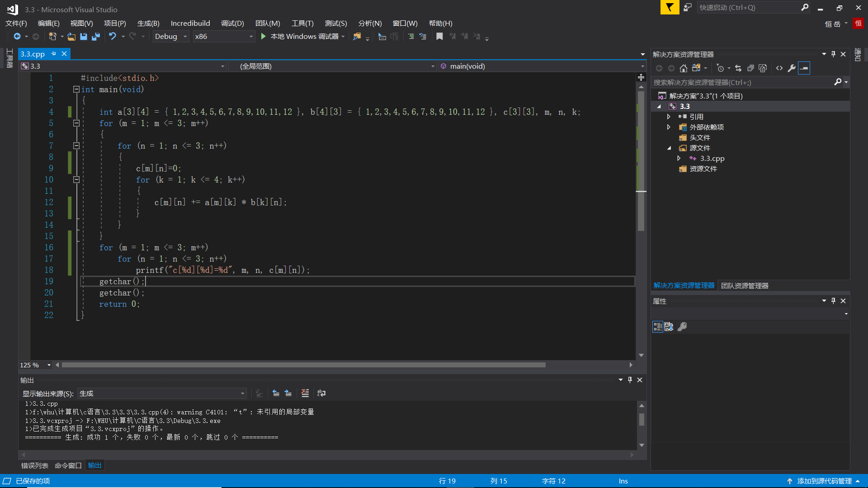Click the pending changes filter clock icon
The image size is (868, 488).
[721, 68]
